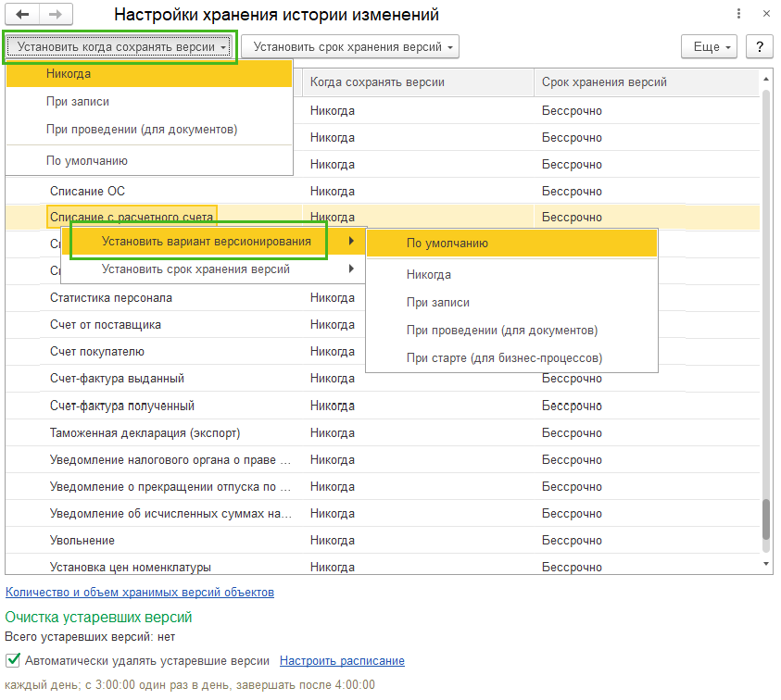
Task: Pick 'По умолчанию' in the versioning submenu
Action: pos(511,244)
